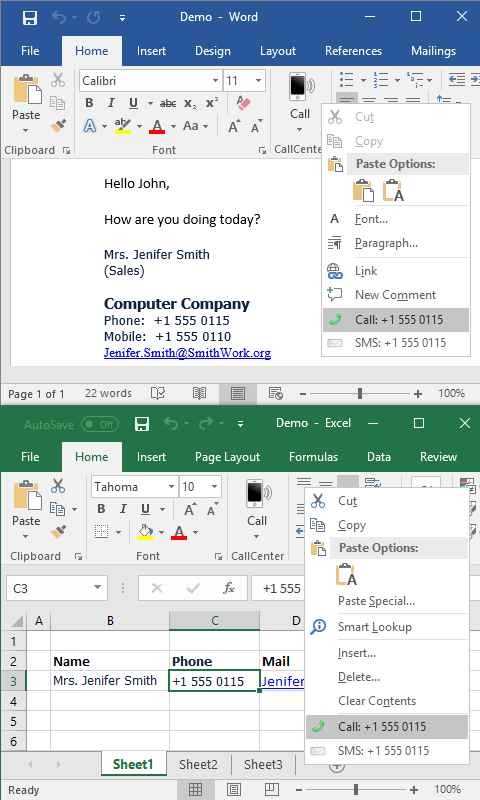This screenshot has height=800, width=480.
Task: Click Word File button
Action: click(30, 51)
